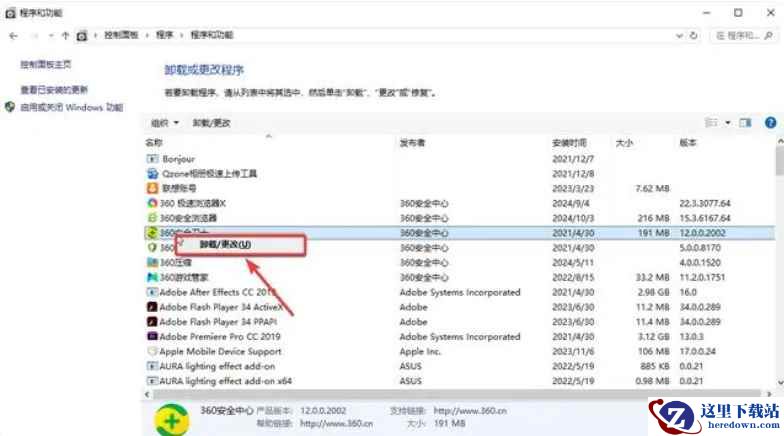This screenshot has width=784, height=436.
Task: Click 程序 in breadcrumb path
Action: pyautogui.click(x=164, y=34)
